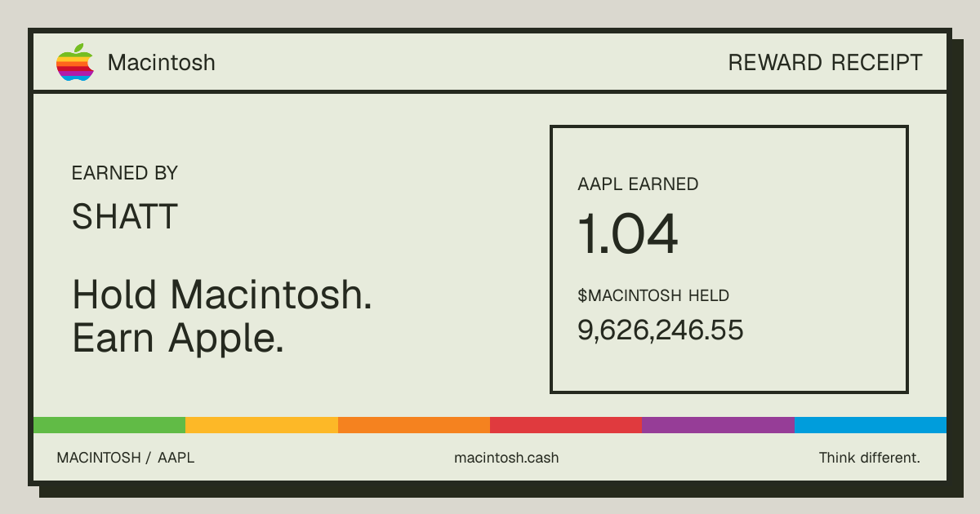The height and width of the screenshot is (514, 980).
Task: Click the blue stripe segment
Action: point(871,425)
